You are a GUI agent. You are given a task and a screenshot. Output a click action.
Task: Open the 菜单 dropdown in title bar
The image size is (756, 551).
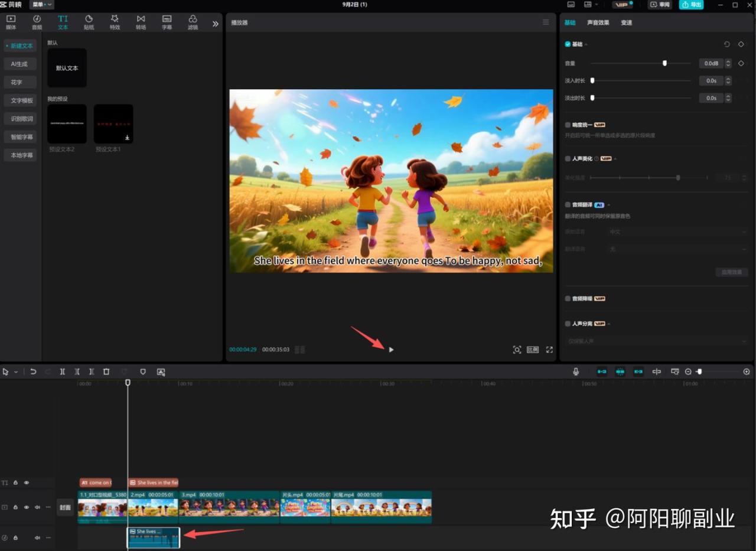tap(41, 5)
